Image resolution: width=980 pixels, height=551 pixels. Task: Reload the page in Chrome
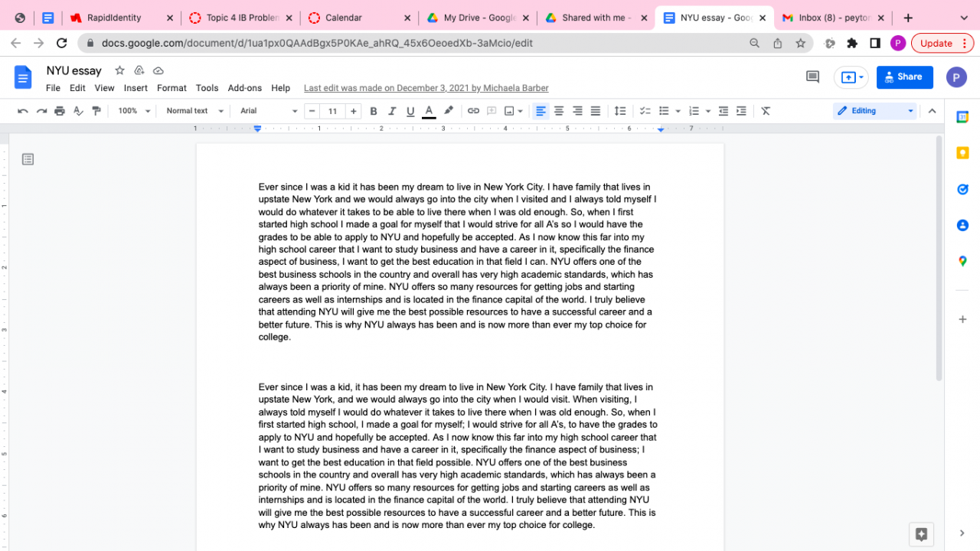[62, 44]
